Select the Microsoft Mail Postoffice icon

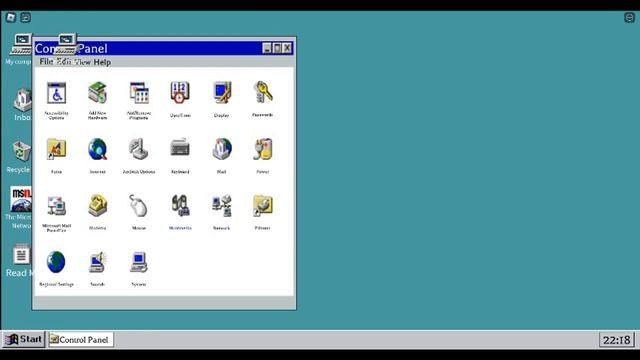point(56,205)
